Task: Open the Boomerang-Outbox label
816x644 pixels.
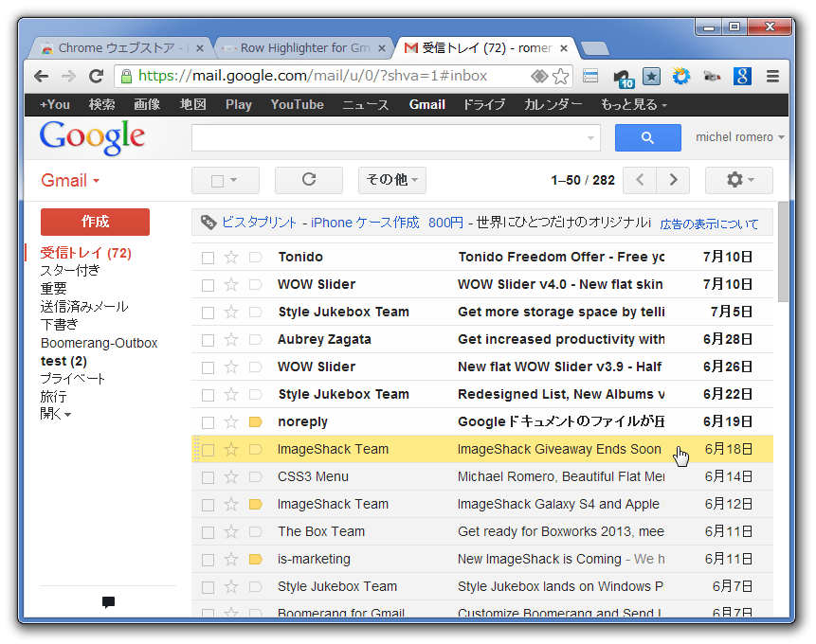Action: click(99, 344)
